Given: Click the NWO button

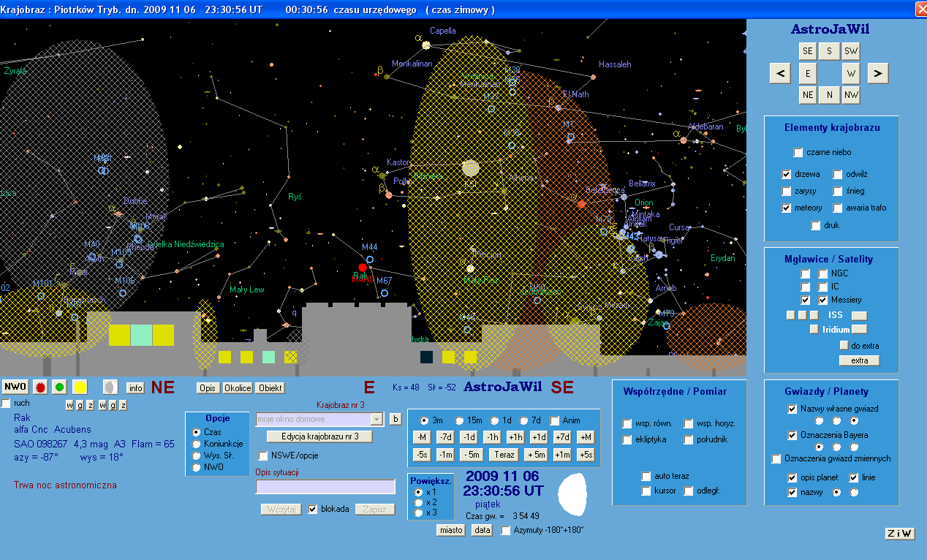Looking at the screenshot, I should 15,387.
